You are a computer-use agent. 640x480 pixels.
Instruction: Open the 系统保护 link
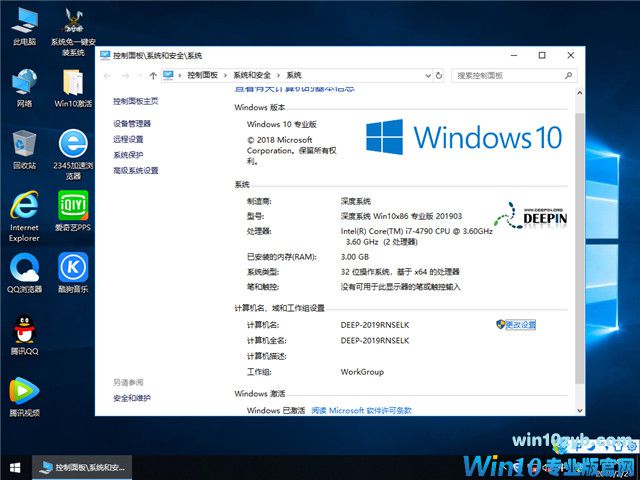pos(128,155)
